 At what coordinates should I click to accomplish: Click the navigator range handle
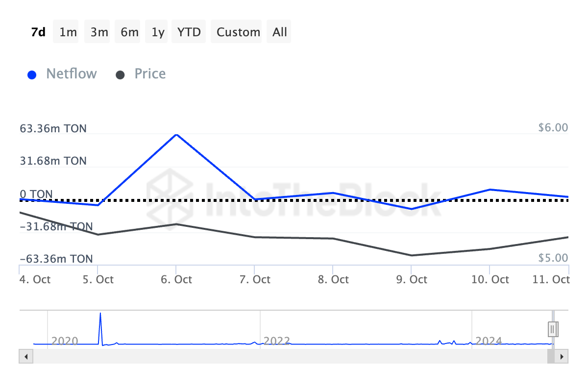tap(553, 328)
